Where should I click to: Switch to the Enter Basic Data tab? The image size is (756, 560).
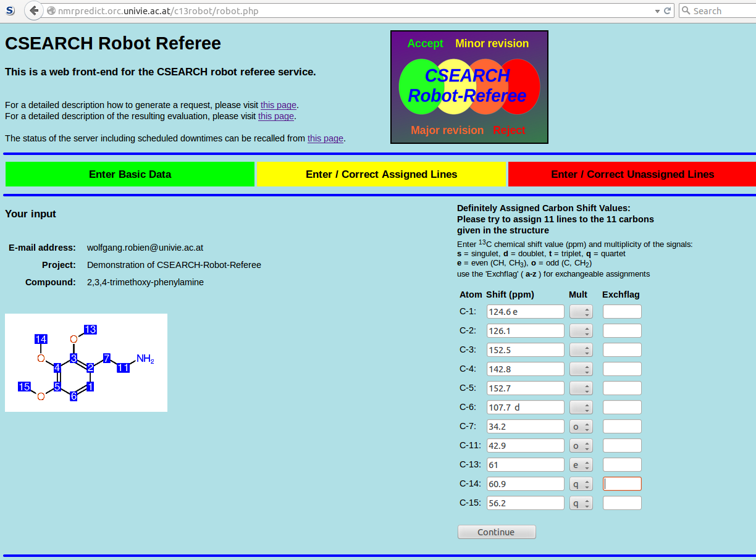130,174
